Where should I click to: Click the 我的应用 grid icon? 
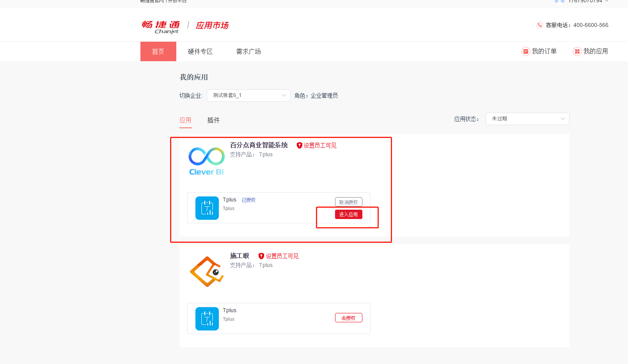click(577, 51)
